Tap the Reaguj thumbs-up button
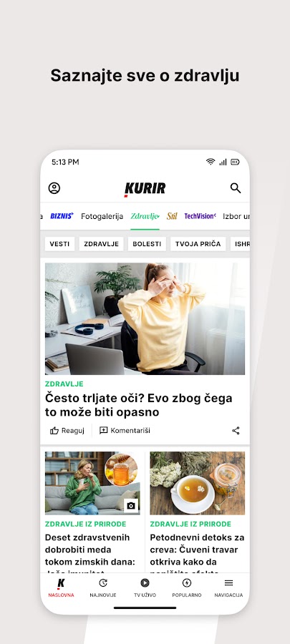Image resolution: width=290 pixels, height=644 pixels. (x=67, y=431)
